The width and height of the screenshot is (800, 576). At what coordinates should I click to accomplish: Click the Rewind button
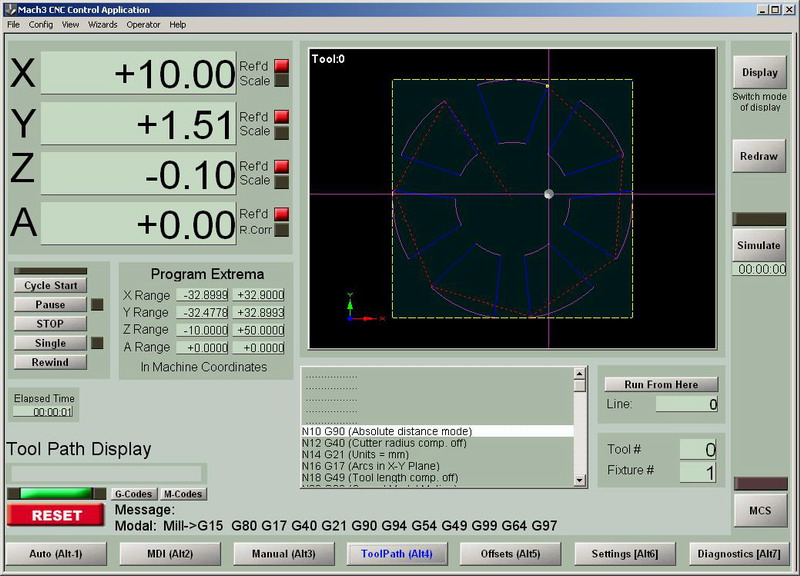click(50, 362)
